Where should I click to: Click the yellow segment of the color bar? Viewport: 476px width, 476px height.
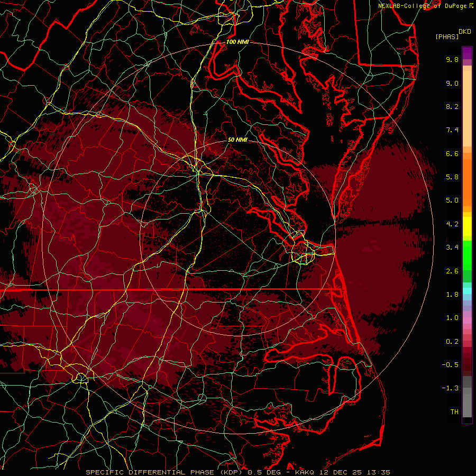point(467,226)
